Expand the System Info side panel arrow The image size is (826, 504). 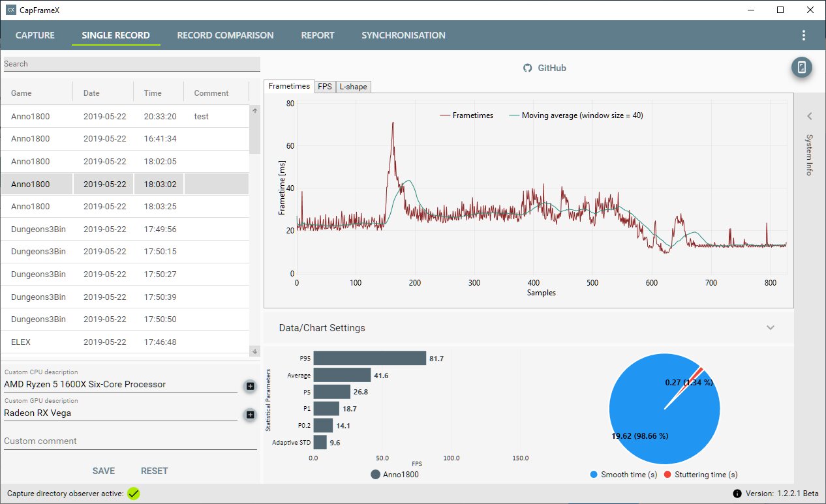tap(809, 117)
